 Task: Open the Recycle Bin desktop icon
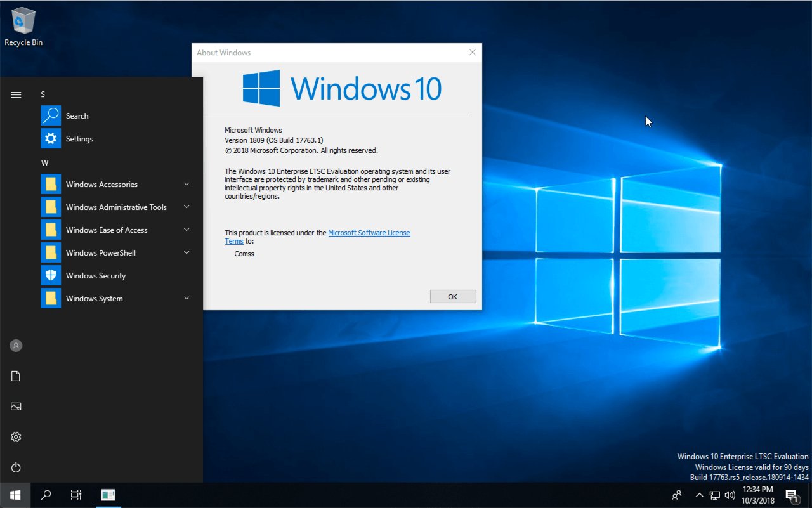pos(23,27)
